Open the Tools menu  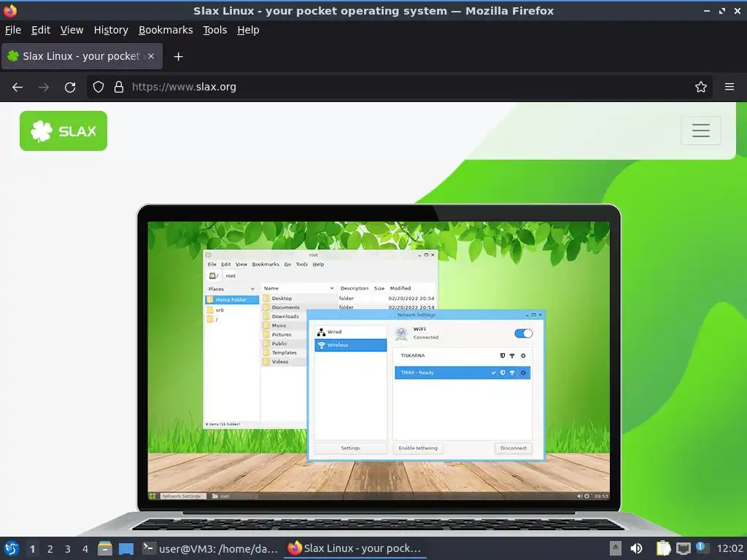tap(215, 30)
